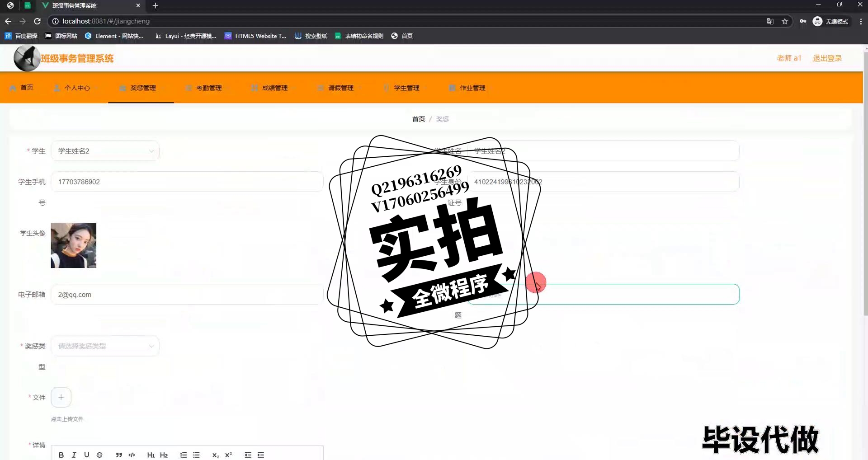868x460 pixels.
Task: Bookmark this page with the star icon
Action: point(785,21)
